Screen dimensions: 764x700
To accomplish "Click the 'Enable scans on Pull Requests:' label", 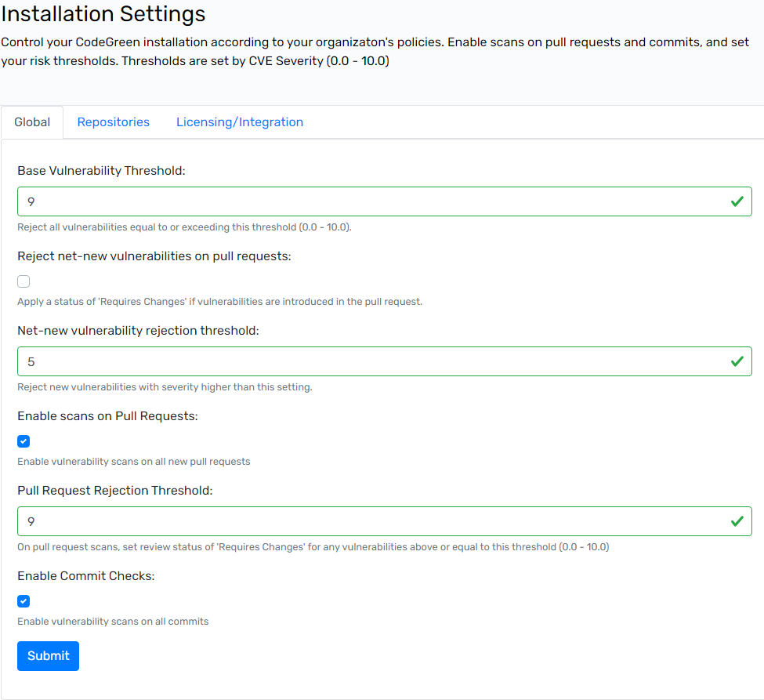I will click(x=107, y=415).
